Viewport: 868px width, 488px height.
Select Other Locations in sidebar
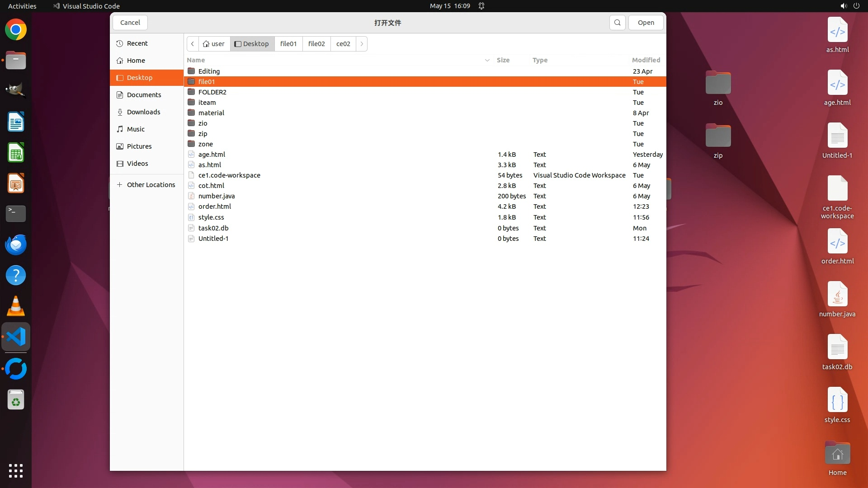(x=151, y=185)
